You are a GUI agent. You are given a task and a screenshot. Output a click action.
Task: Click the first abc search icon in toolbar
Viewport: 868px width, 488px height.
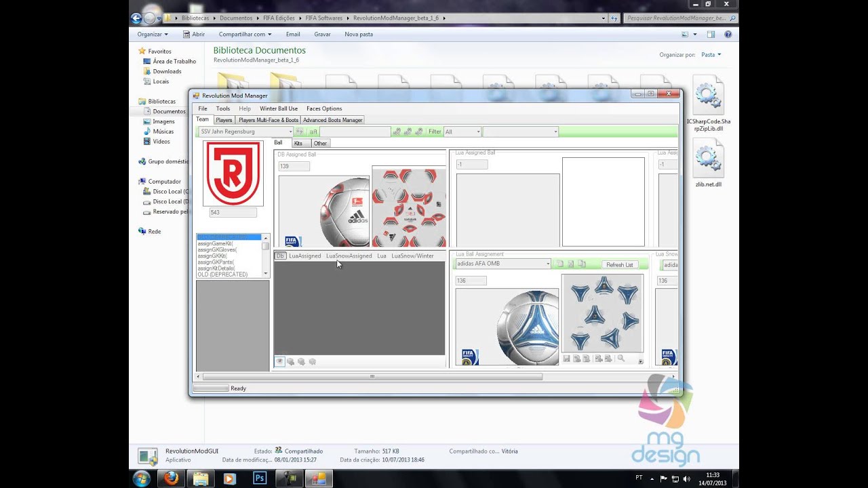click(x=397, y=131)
